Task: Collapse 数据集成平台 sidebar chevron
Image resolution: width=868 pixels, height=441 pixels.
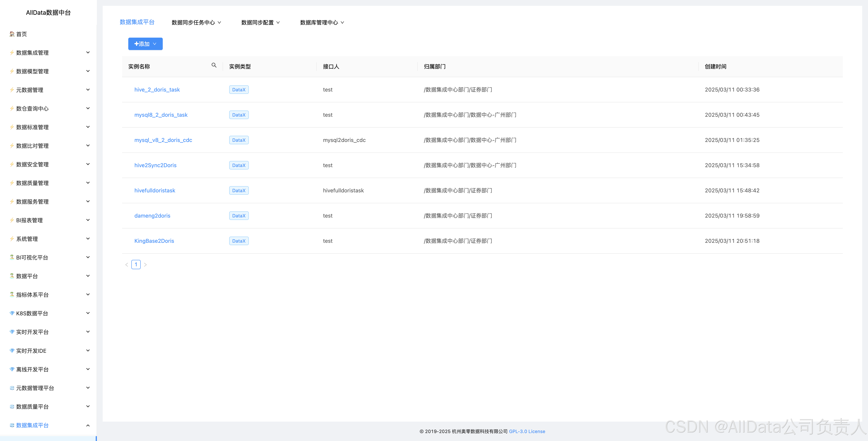Action: tap(88, 425)
